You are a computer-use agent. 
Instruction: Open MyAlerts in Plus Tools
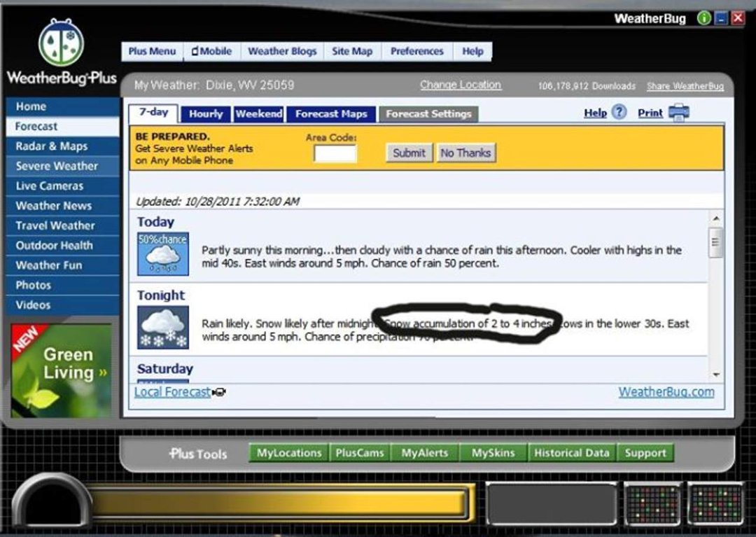(x=425, y=453)
